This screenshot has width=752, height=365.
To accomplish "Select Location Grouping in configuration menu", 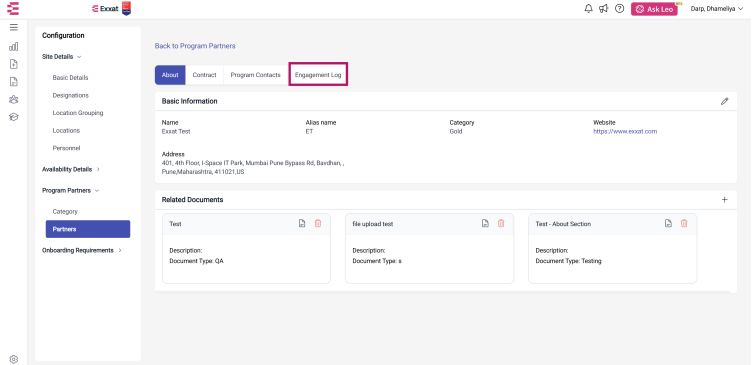I will 78,113.
